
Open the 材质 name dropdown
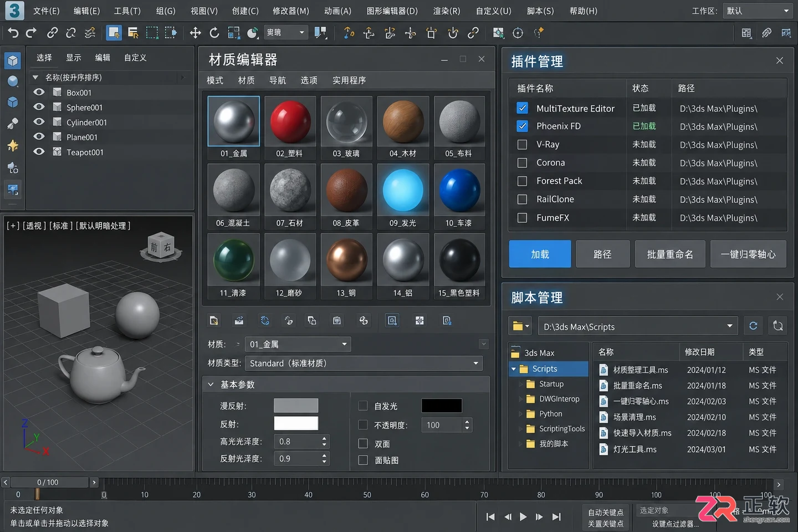[x=298, y=344]
